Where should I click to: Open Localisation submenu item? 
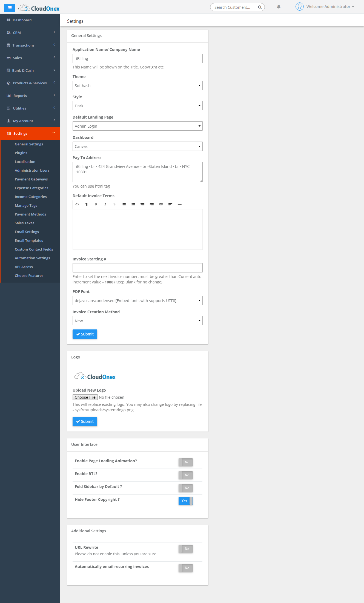click(25, 162)
